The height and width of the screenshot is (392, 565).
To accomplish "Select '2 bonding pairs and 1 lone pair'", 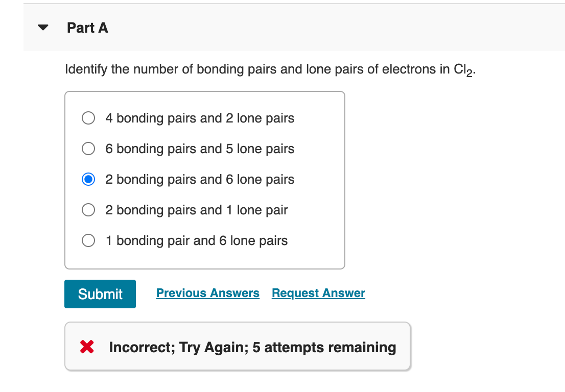I will tap(88, 210).
